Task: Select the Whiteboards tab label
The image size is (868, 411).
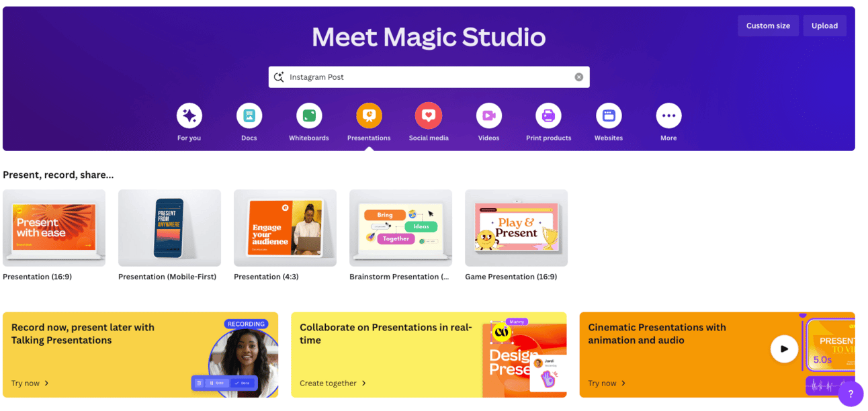Action: (309, 138)
